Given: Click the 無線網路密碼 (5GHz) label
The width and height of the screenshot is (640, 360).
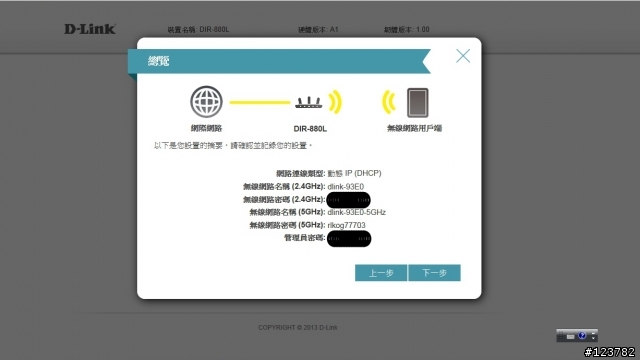Looking at the screenshot, I should tap(287, 225).
